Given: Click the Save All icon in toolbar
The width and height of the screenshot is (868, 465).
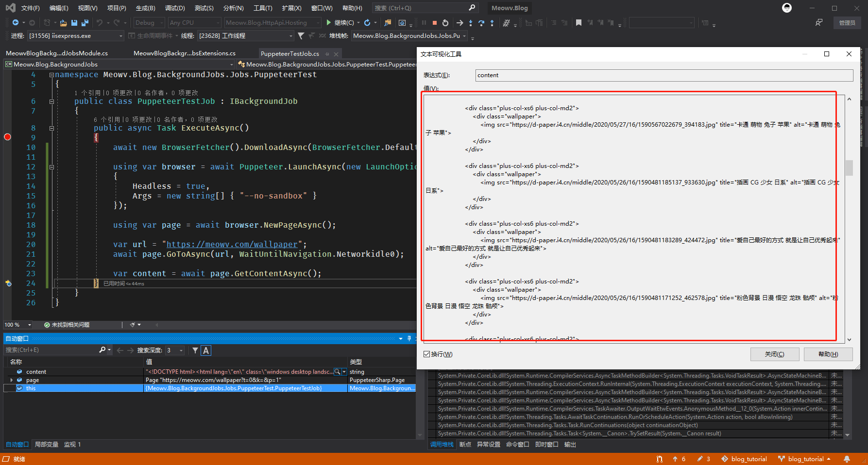Looking at the screenshot, I should click(x=85, y=23).
